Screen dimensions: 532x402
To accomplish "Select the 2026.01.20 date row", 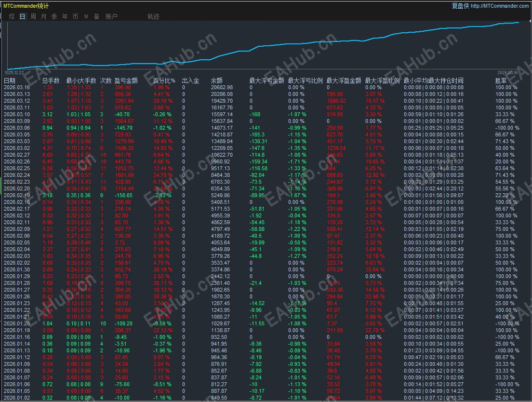I will click(266, 323).
